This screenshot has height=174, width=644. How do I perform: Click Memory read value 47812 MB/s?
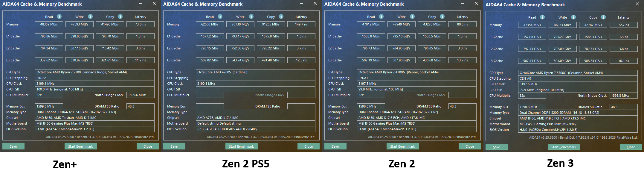point(371,24)
